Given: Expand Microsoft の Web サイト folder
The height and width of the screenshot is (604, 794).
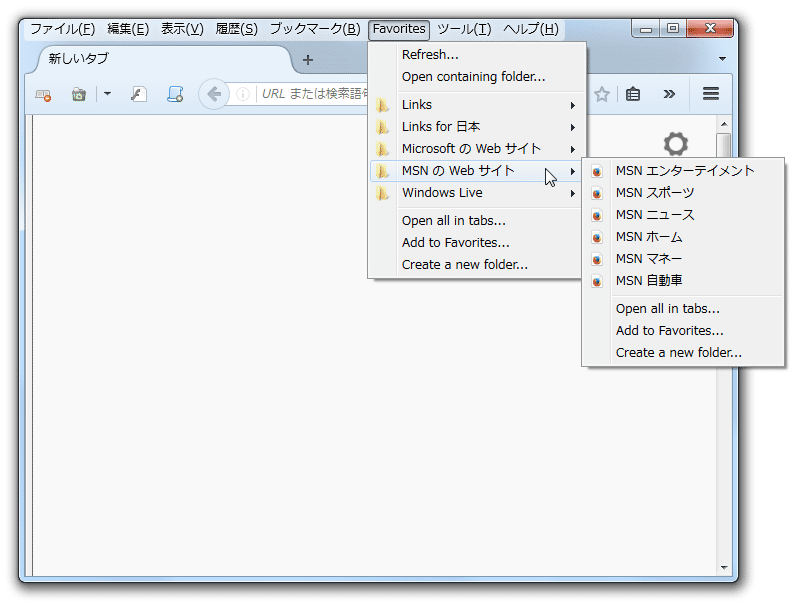Looking at the screenshot, I should 478,149.
